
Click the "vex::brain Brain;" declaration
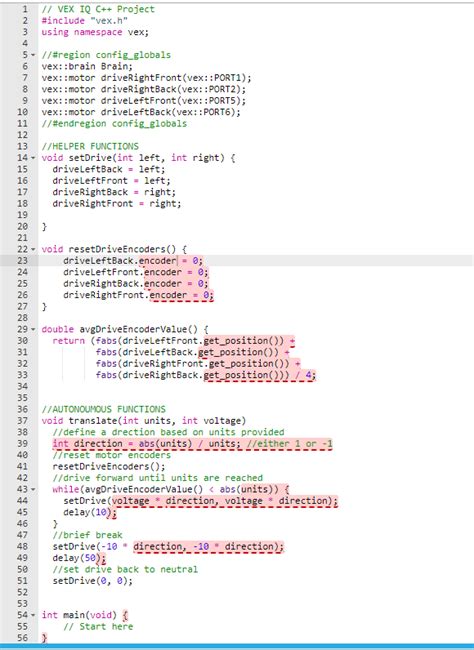[87, 66]
